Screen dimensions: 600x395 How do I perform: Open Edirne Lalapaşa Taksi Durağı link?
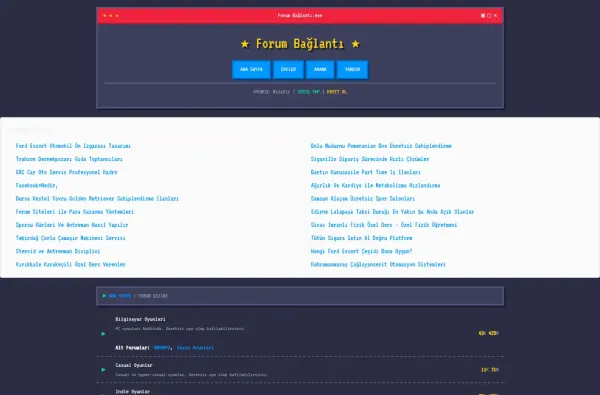click(392, 212)
